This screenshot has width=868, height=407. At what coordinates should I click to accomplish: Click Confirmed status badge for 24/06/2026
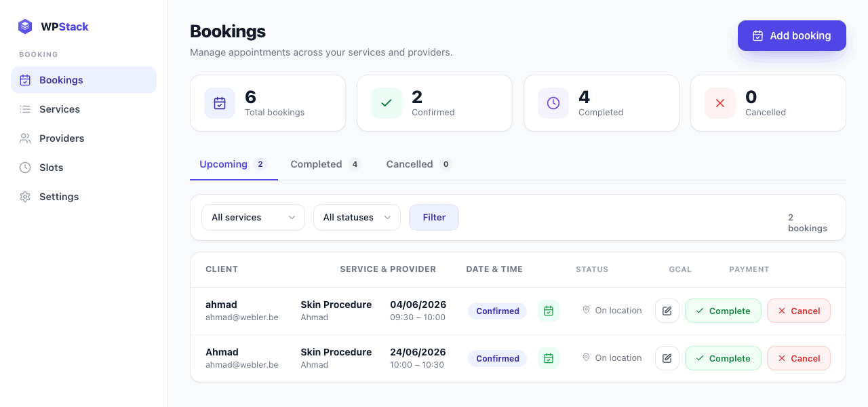pos(497,358)
